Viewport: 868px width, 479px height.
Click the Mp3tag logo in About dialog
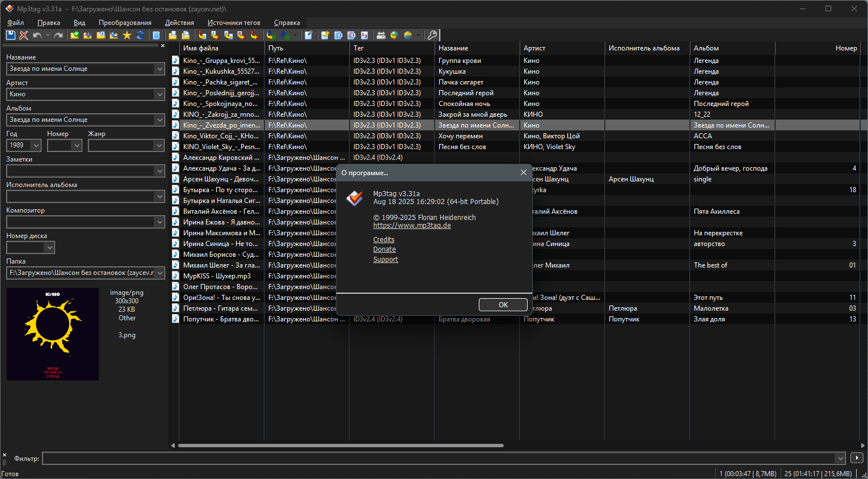point(355,198)
